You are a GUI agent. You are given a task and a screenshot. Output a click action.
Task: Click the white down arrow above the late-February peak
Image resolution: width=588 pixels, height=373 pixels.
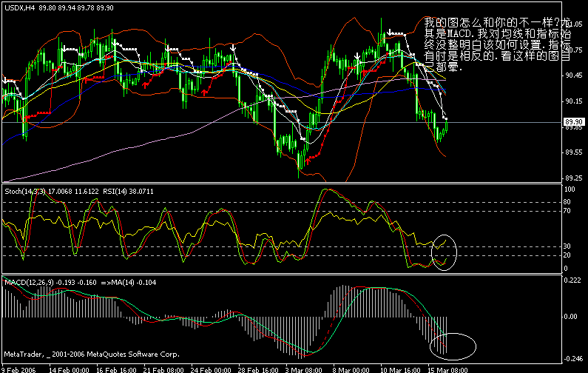pyautogui.click(x=234, y=49)
